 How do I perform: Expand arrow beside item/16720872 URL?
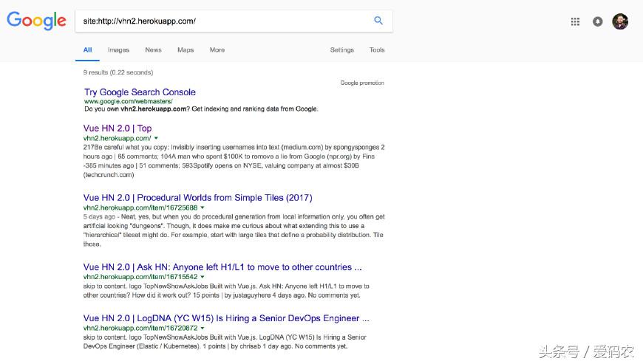pos(203,329)
